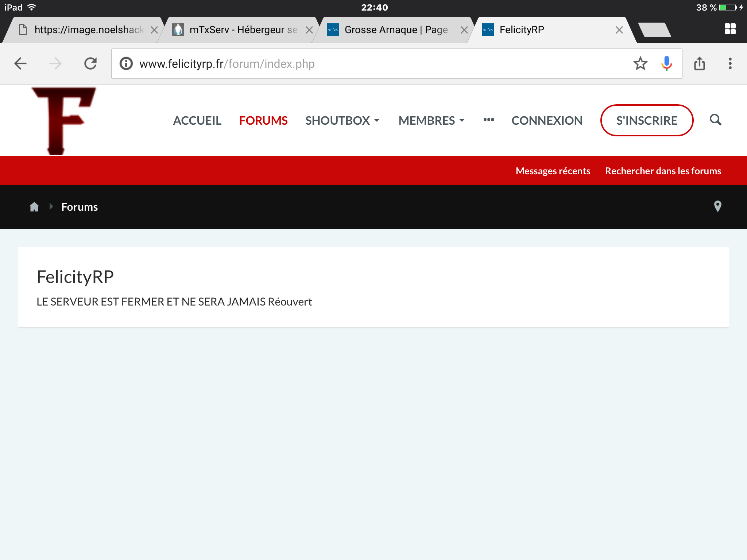Screen dimensions: 747x560
Task: Click the browser forward arrow
Action: 55,63
